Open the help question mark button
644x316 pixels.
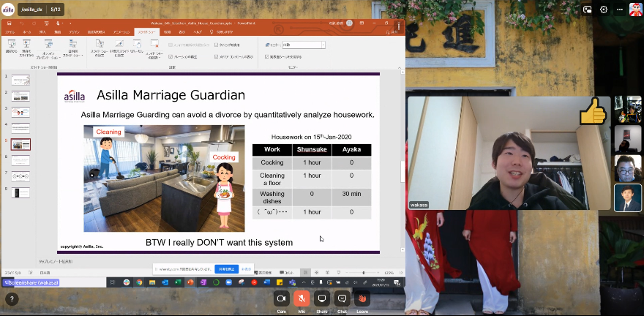[x=12, y=299]
